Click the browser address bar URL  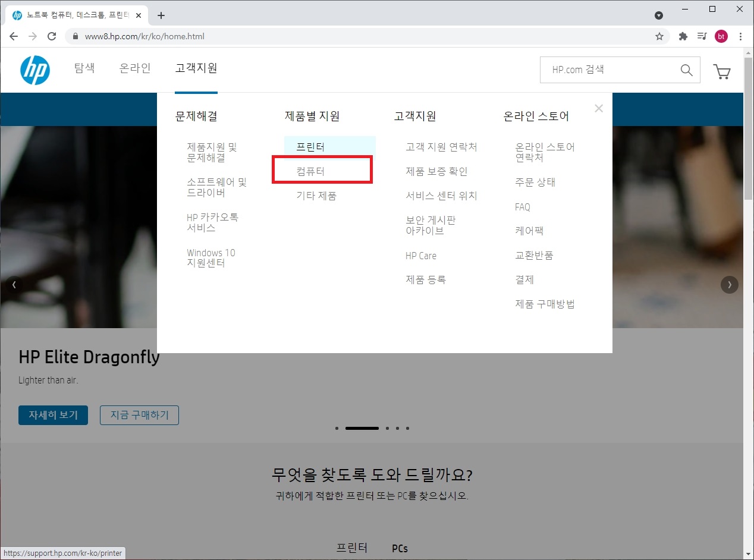[144, 36]
